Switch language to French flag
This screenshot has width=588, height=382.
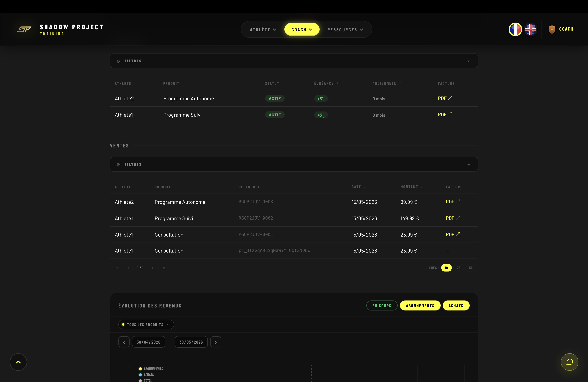point(515,29)
